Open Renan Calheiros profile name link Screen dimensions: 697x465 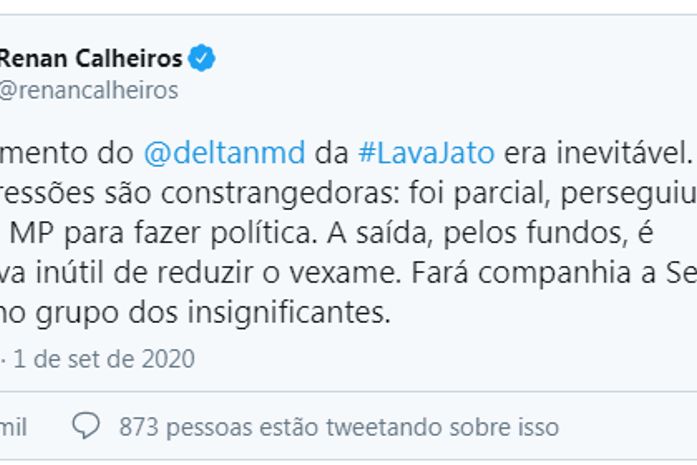pos(92,59)
